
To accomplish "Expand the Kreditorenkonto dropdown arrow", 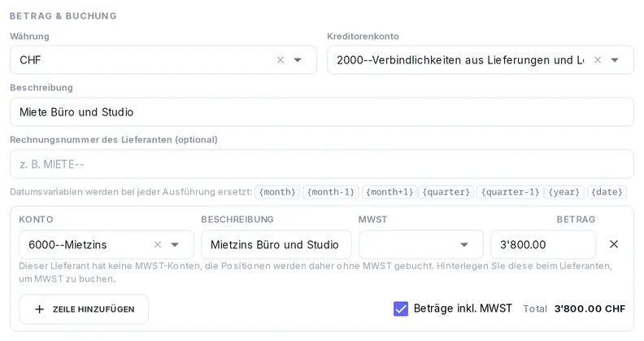I will (615, 60).
